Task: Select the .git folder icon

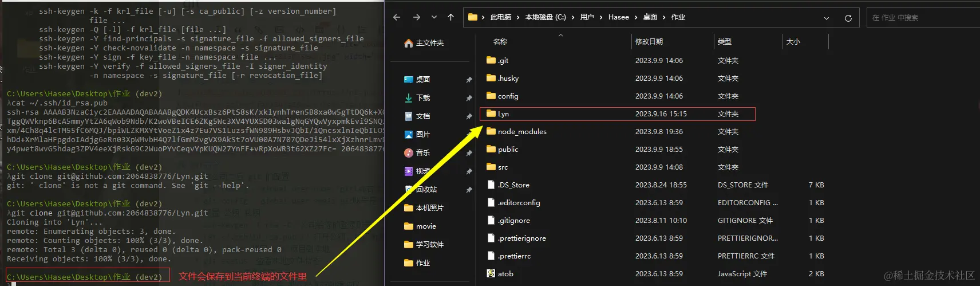Action: [491, 60]
